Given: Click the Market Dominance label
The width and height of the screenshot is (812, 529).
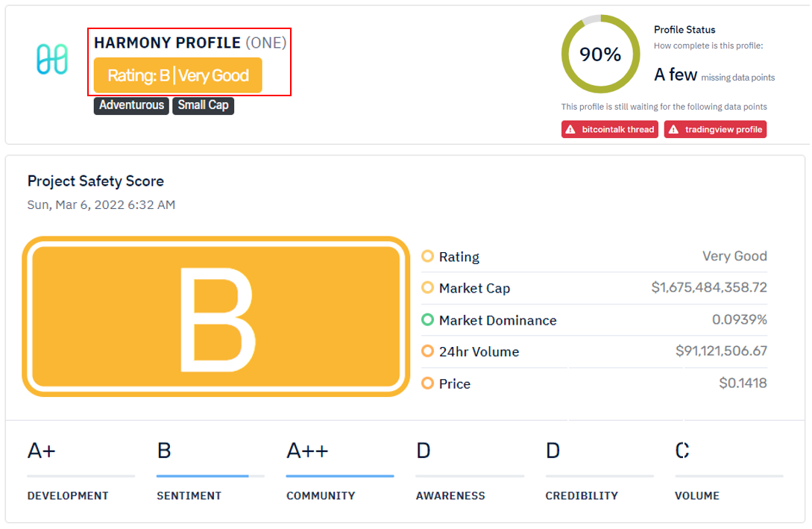Looking at the screenshot, I should tap(497, 320).
